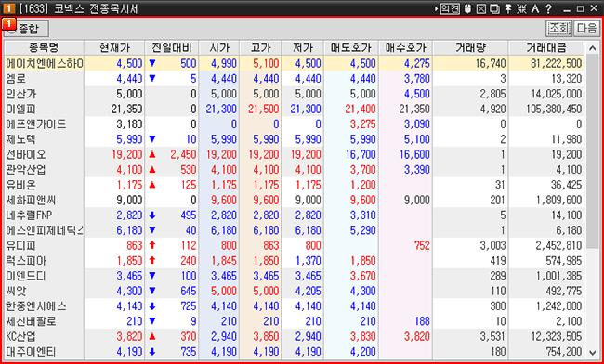Screen dimensions: 604x364
Task: Select the 종합 radio button
Action: tap(26, 29)
